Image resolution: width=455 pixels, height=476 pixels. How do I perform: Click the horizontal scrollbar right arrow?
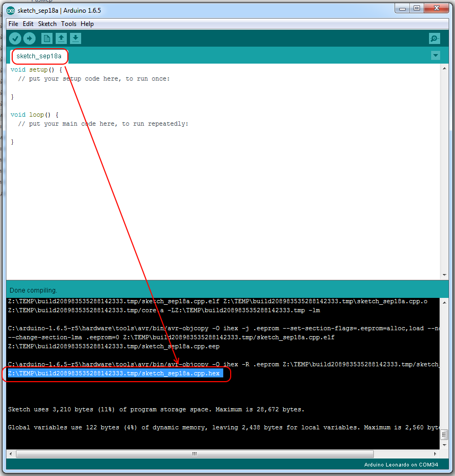coord(435,454)
